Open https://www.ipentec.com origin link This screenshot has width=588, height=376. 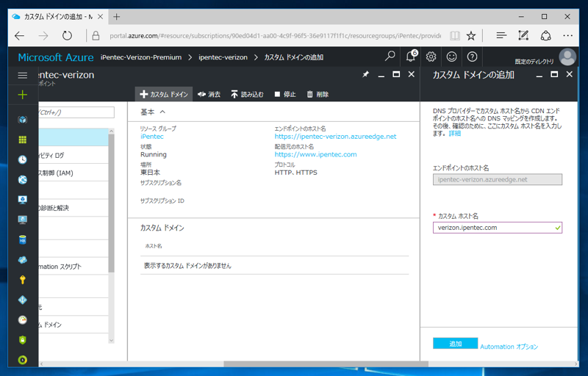pos(315,154)
